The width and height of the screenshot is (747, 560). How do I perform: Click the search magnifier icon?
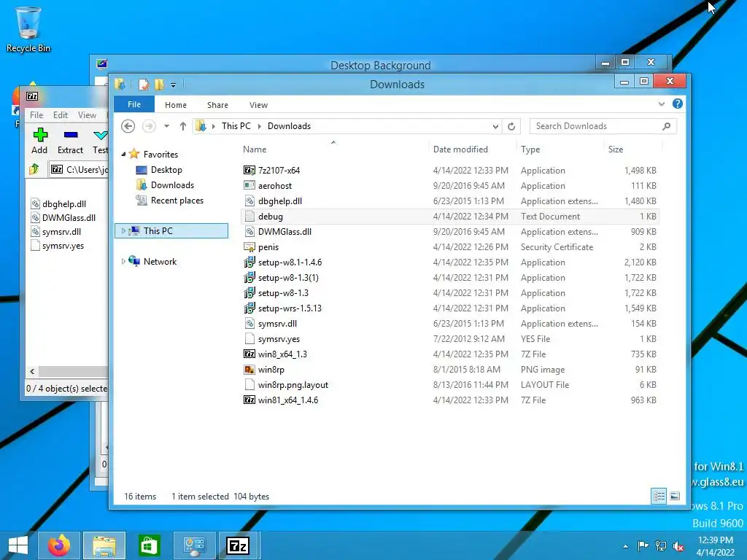tap(667, 126)
